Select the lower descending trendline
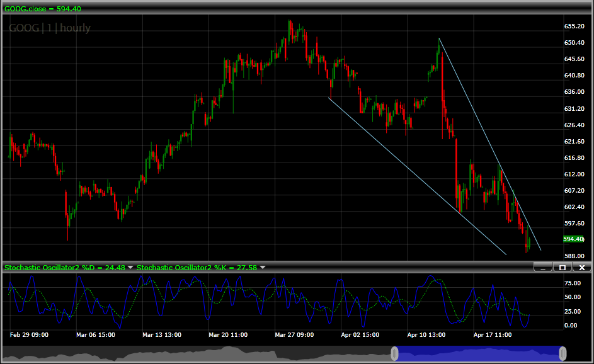The height and width of the screenshot is (364, 594). coord(416,176)
